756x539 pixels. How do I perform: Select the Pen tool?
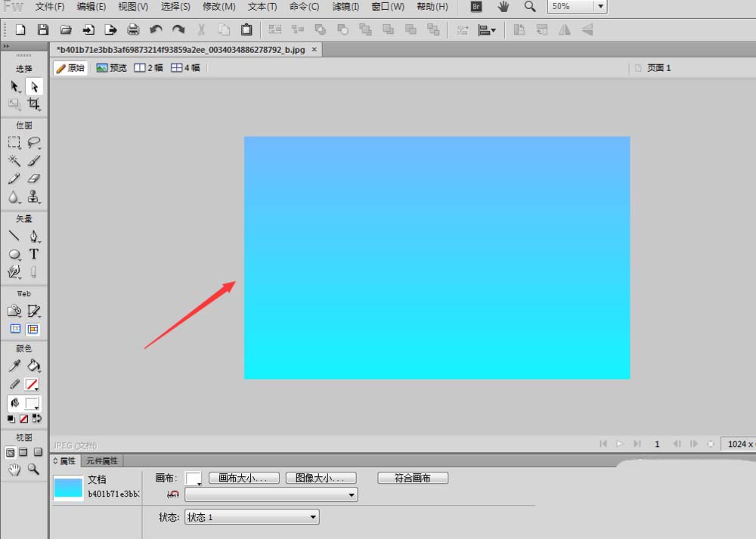pos(34,236)
